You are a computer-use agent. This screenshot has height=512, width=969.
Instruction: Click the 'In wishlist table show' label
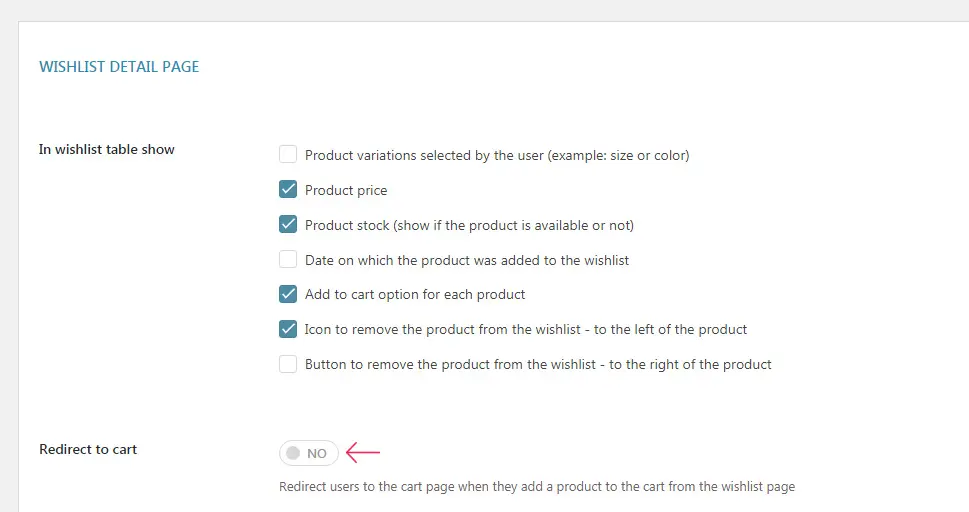pos(107,150)
